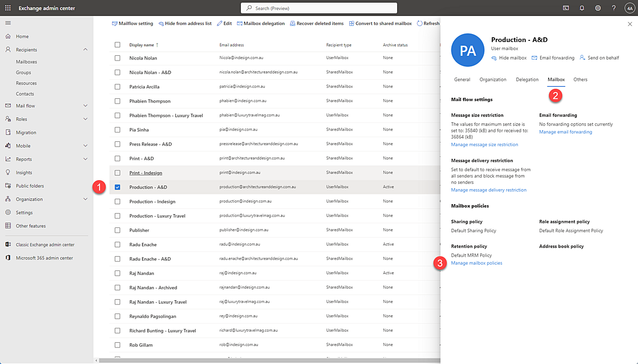
Task: Close the Production - A&D details panel
Action: click(x=630, y=24)
